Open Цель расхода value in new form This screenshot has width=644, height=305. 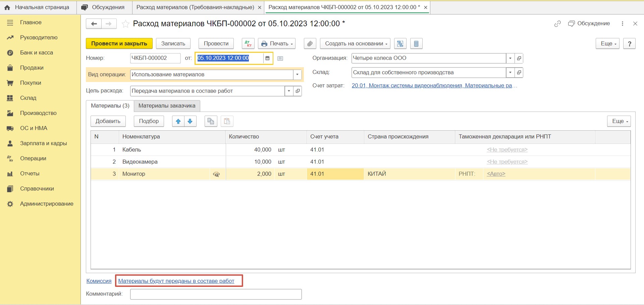(x=298, y=91)
